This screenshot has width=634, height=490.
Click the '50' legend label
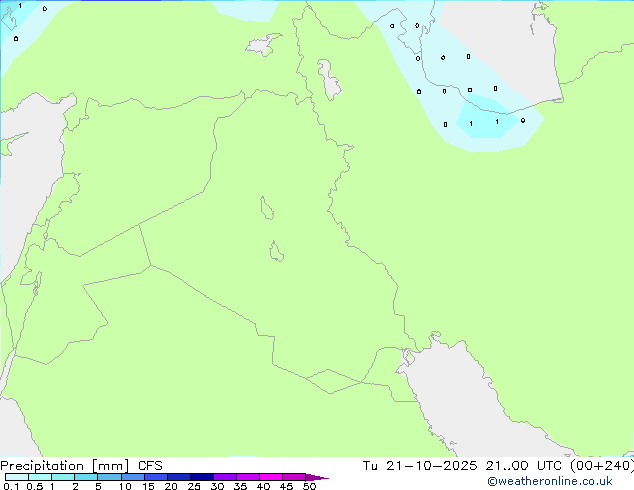click(309, 486)
